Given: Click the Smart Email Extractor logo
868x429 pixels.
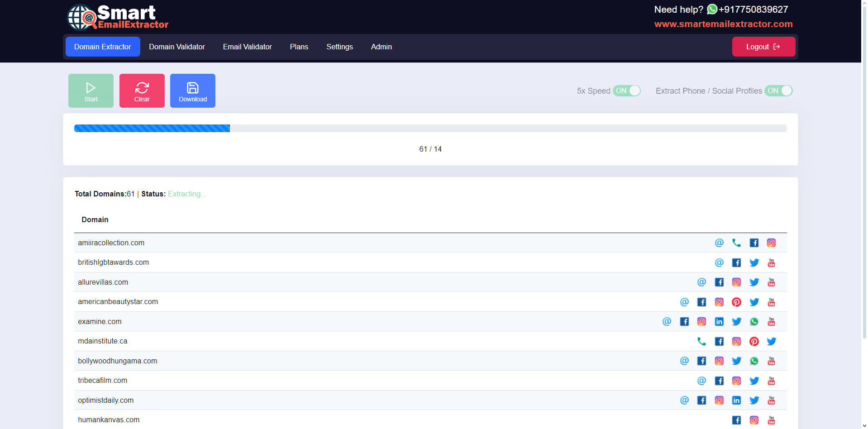Looking at the screenshot, I should coord(118,17).
